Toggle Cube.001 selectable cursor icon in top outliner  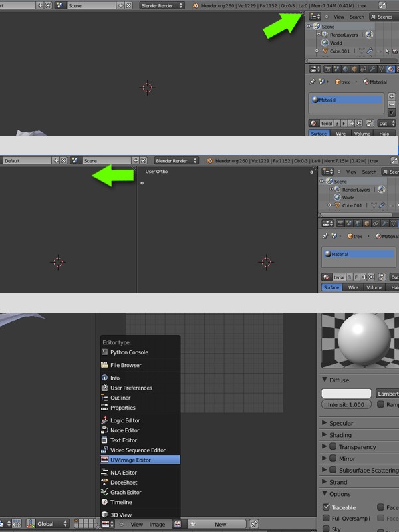click(387, 51)
